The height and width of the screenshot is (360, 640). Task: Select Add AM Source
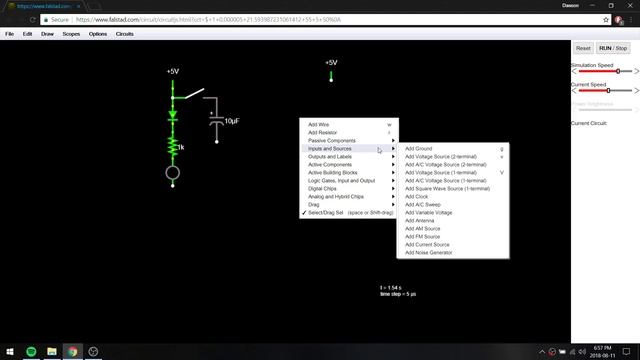tap(453, 229)
